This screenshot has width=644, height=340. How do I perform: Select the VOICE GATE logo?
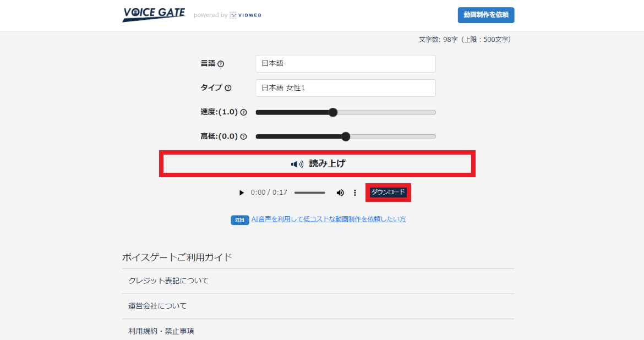pos(154,14)
